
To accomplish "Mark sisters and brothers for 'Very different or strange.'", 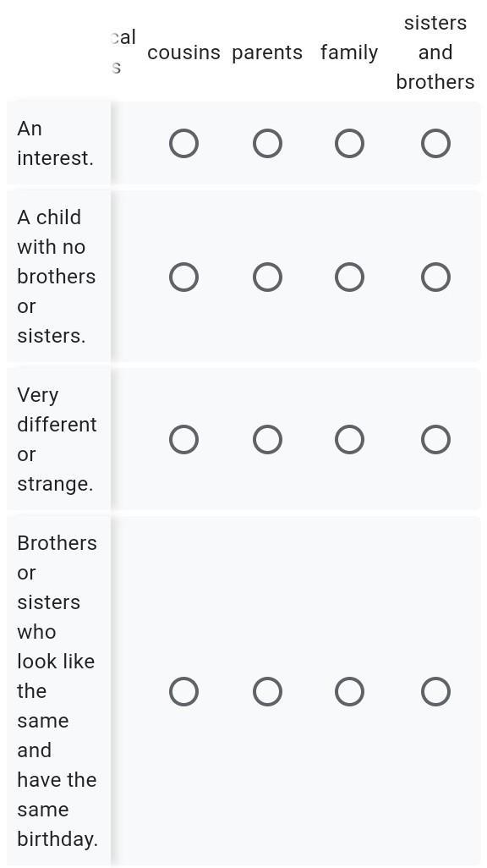I will point(435,440).
